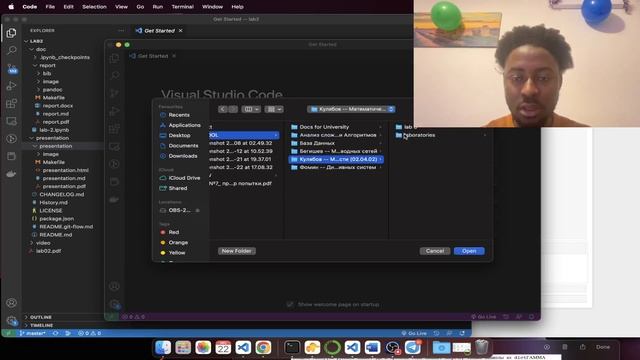Expand the OUTLINE section

(41, 317)
